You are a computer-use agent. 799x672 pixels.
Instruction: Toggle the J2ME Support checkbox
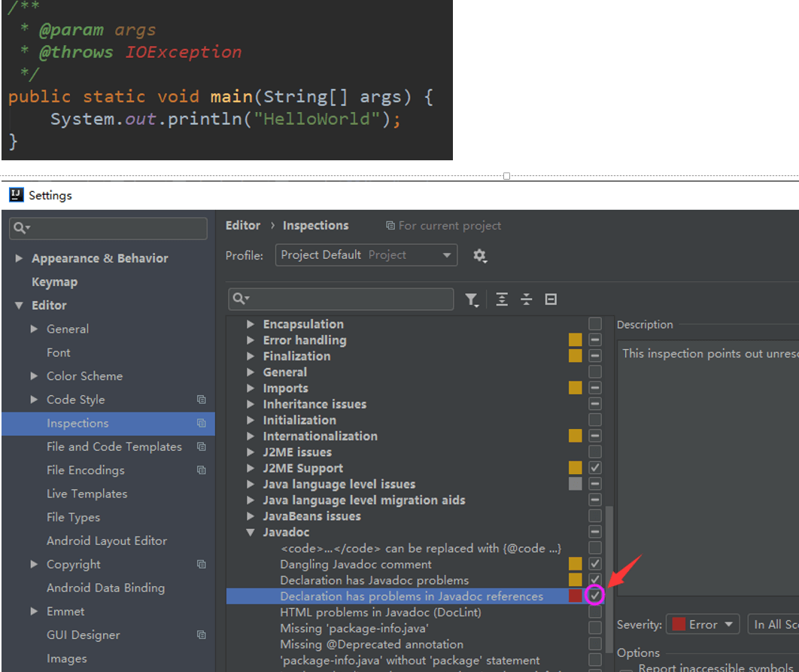594,467
